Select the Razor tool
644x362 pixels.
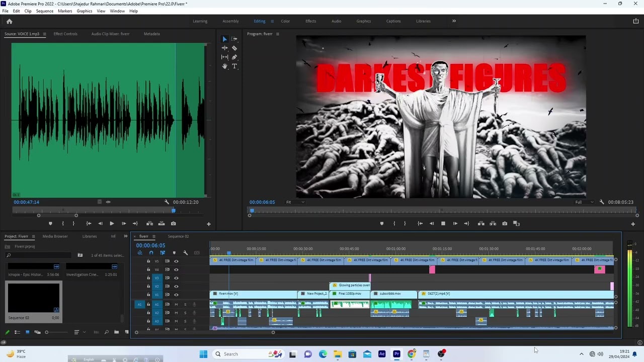click(234, 48)
